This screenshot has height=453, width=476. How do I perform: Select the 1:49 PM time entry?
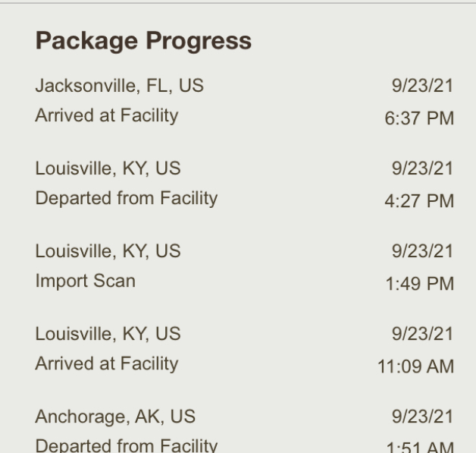click(x=420, y=284)
